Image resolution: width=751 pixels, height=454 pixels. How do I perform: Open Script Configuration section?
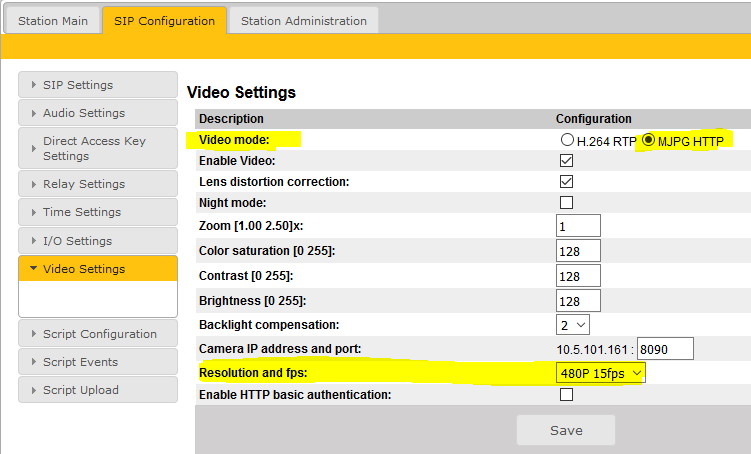[x=97, y=334]
